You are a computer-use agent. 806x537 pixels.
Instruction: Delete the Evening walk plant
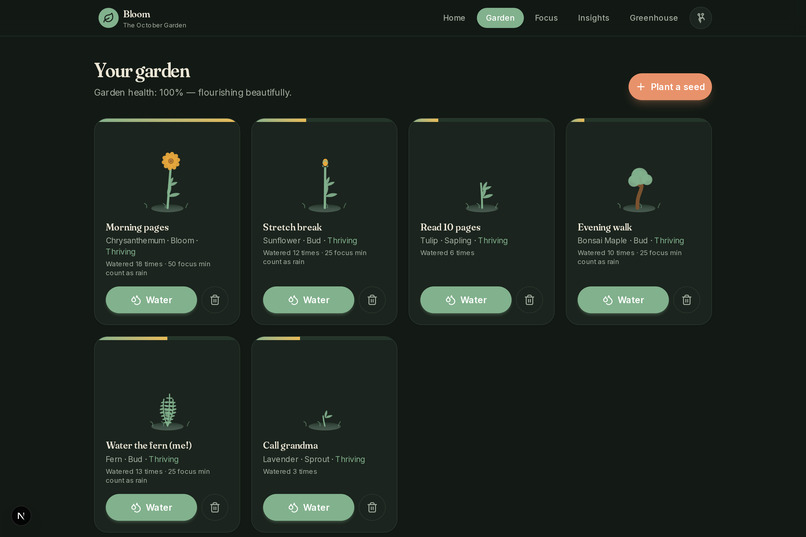coord(687,300)
